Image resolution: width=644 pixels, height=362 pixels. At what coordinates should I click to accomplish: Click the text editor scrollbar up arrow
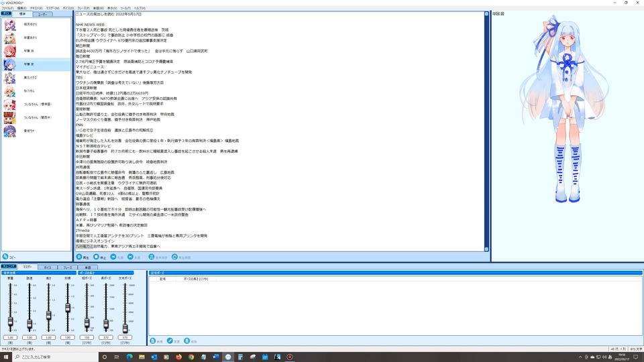coord(487,14)
